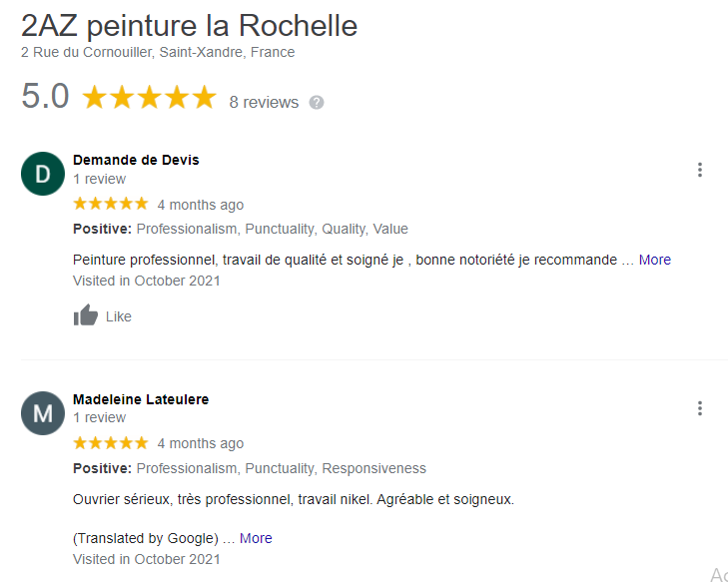The image size is (728, 586).
Task: Click Demande de Devis avatar icon
Action: [43, 174]
